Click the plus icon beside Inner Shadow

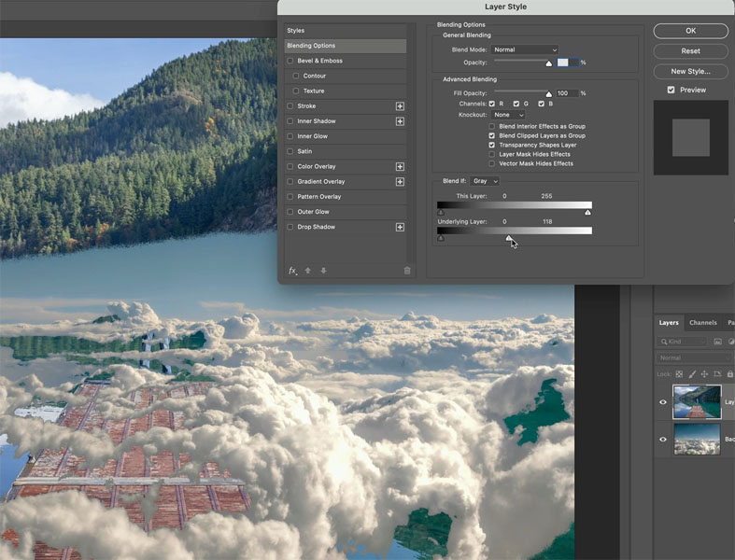coord(400,121)
